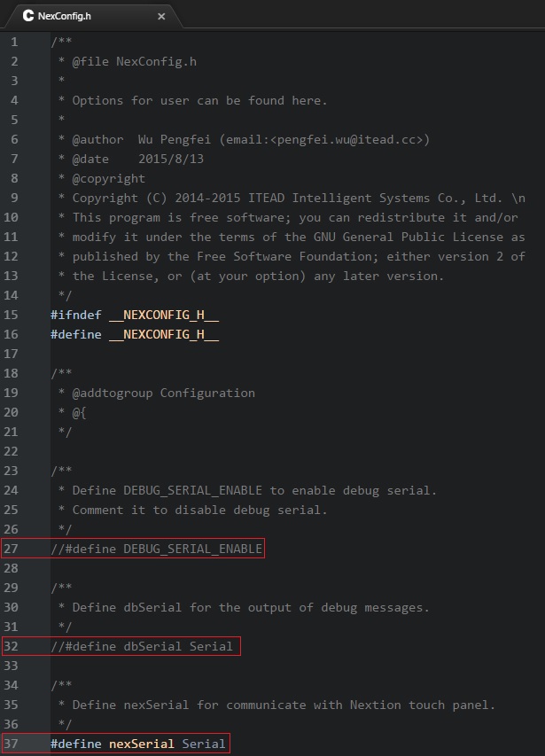Close the NexConfig.h tab
This screenshot has height=756, width=545.
pos(160,15)
